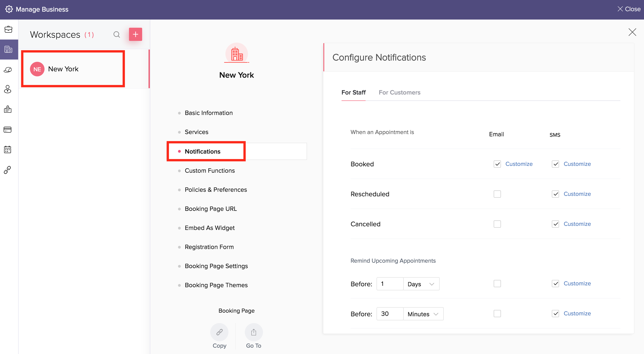Screen dimensions: 644x354
Task: Open the calendar icon in sidebar
Action: (x=8, y=150)
